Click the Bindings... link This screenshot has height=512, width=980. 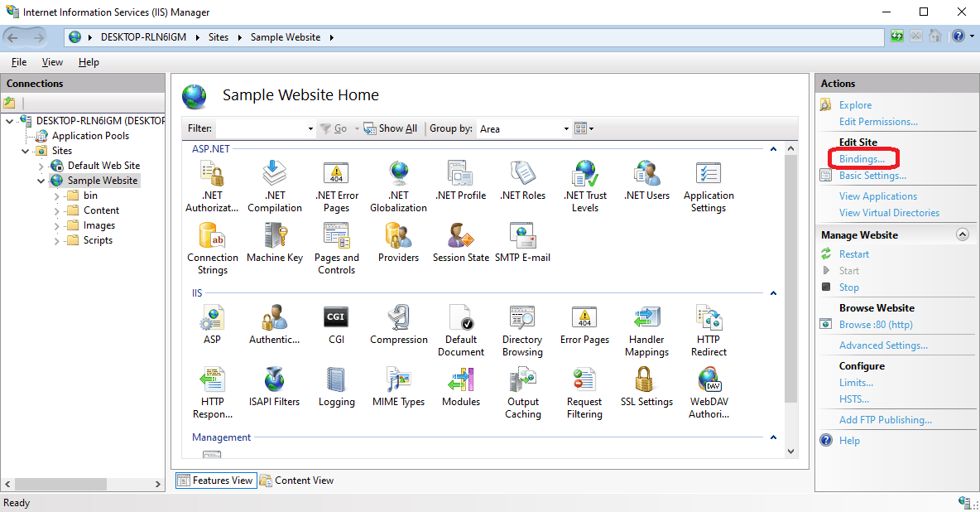click(x=862, y=159)
